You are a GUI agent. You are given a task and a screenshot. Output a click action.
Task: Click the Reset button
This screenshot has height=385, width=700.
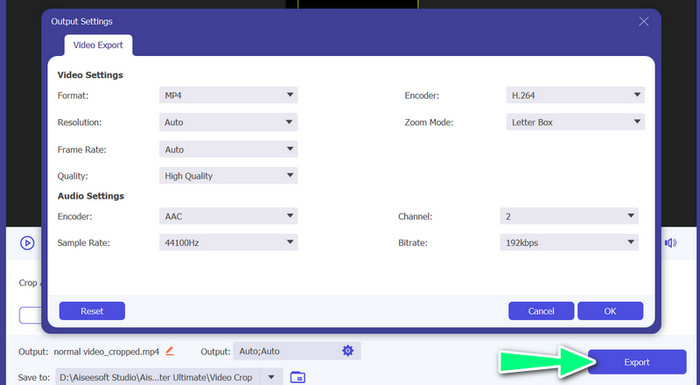(92, 311)
